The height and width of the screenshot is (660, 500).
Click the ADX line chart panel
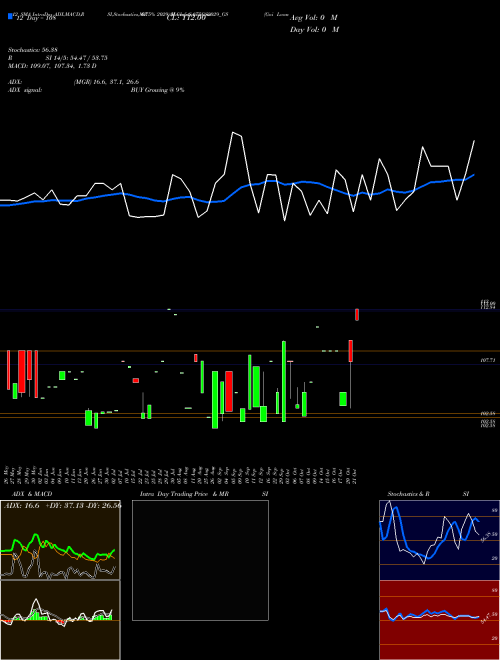tap(60, 540)
